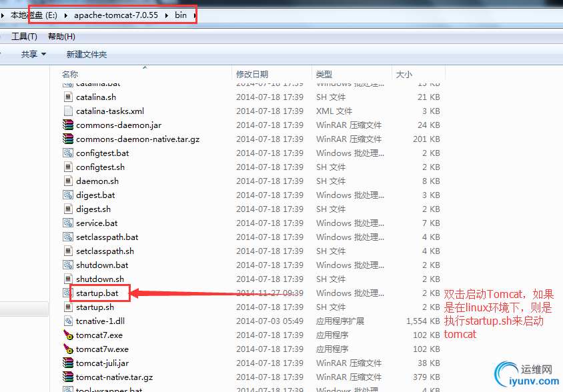The image size is (563, 392).
Task: Click the configtest.sh file icon
Action: pos(68,167)
